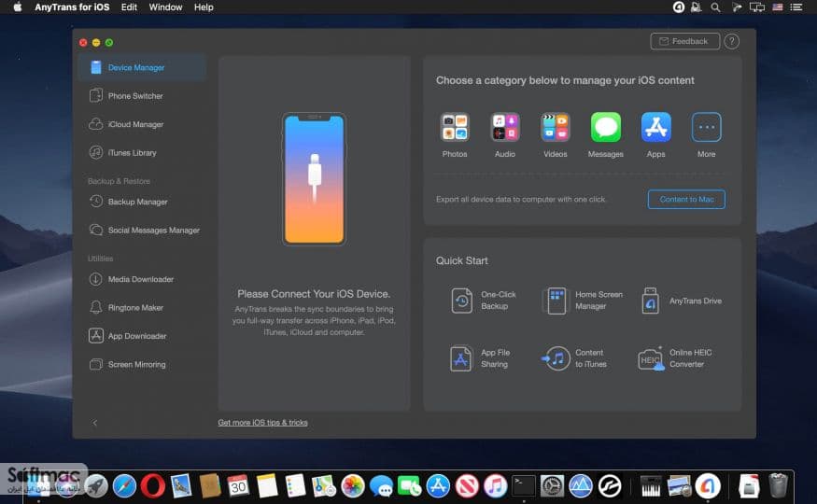This screenshot has height=504, width=817.
Task: Collapse the sidebar with the left chevron
Action: 95,423
